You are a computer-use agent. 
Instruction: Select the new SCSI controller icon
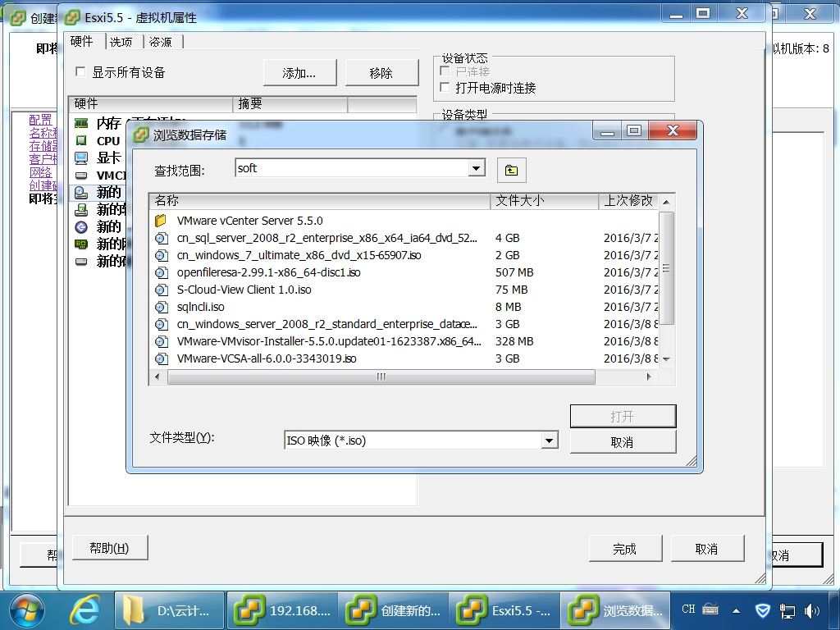[x=81, y=227]
